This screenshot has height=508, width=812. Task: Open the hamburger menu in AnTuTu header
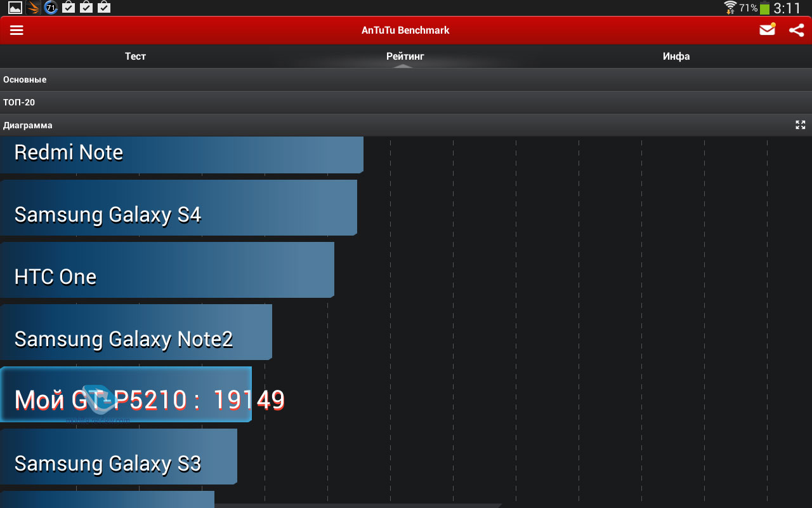pyautogui.click(x=16, y=30)
